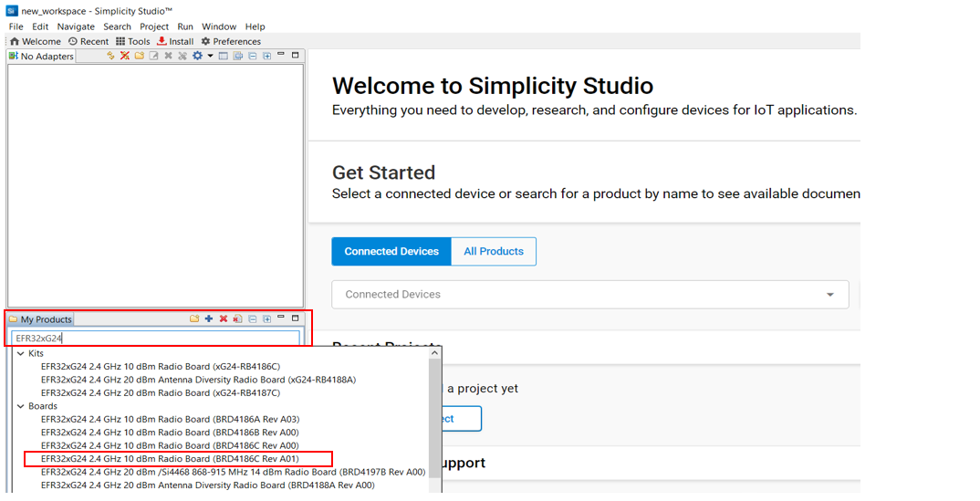
Task: Switch to All Products tab
Action: [x=494, y=252]
